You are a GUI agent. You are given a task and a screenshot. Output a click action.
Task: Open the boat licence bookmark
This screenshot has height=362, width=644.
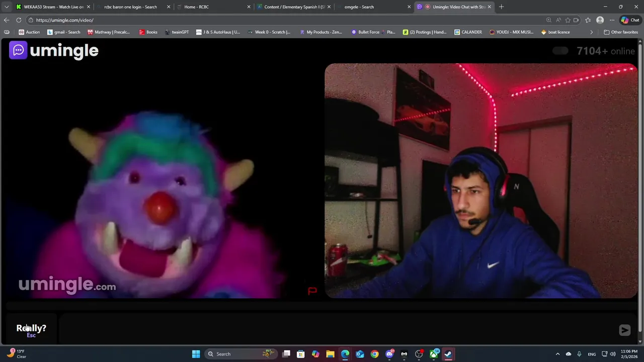coord(555,32)
